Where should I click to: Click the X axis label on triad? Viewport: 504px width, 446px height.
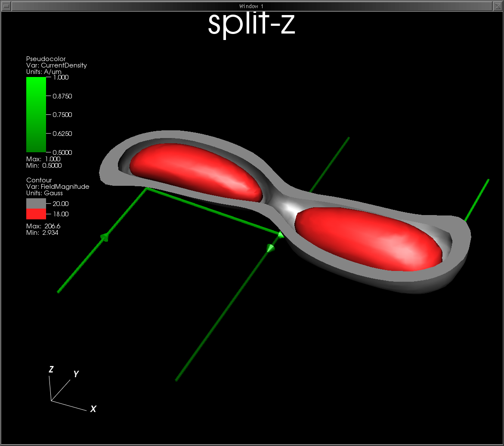(x=93, y=409)
